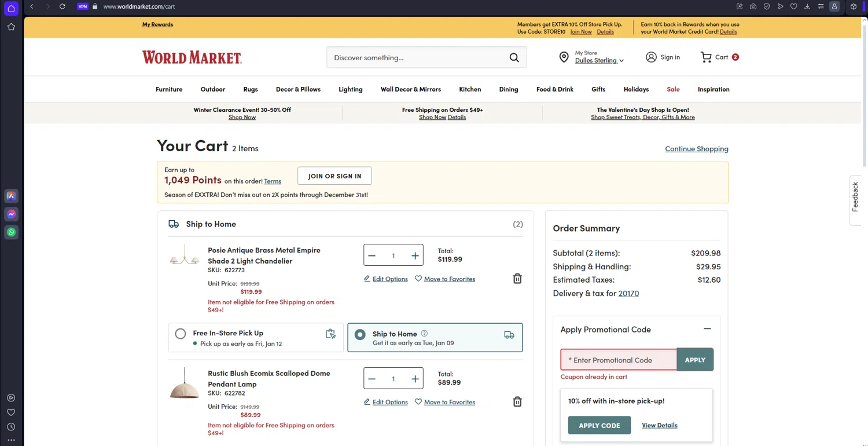Move Posie Chandelier to Favorites
This screenshot has width=868, height=446.
[x=445, y=279]
